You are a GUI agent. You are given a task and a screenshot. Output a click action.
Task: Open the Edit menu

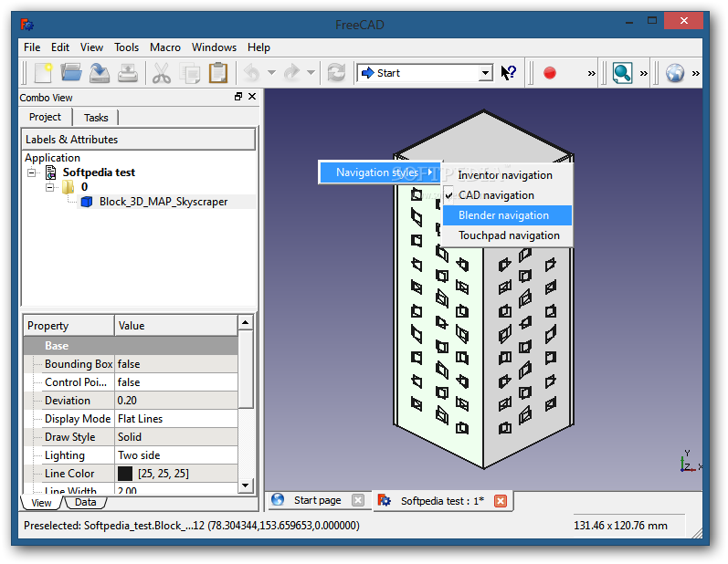coord(60,47)
